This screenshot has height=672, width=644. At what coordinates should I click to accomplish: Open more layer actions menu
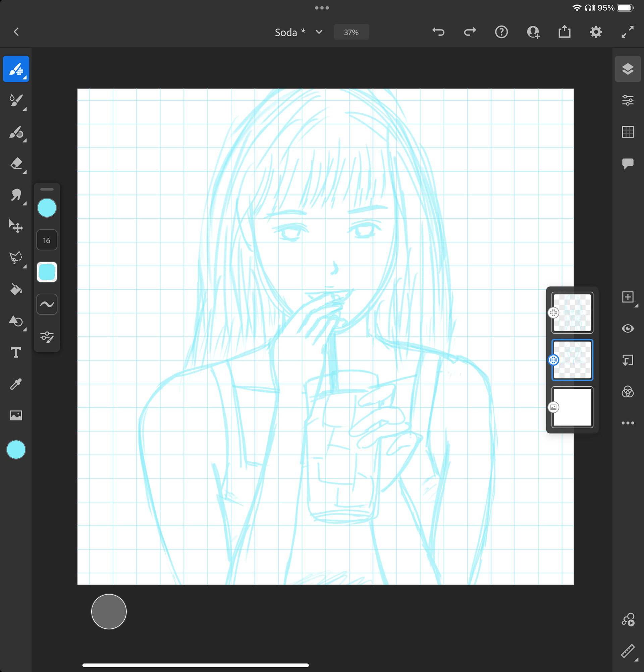pos(628,423)
